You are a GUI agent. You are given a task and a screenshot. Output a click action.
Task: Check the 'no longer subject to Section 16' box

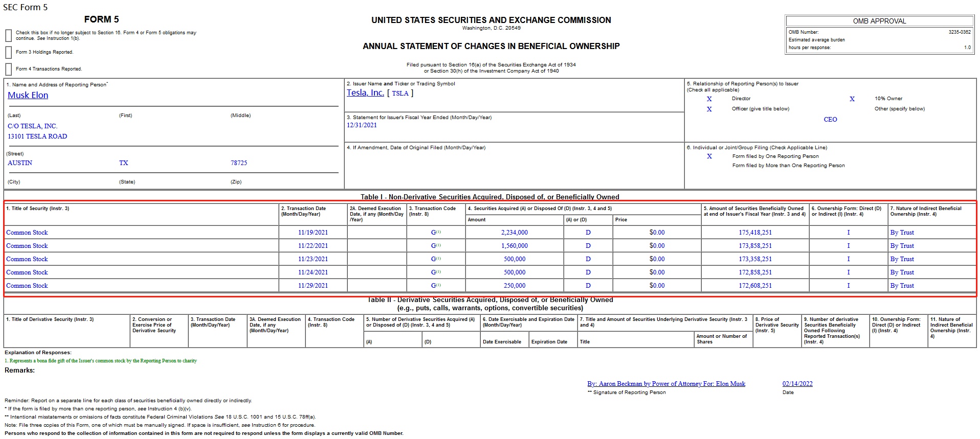point(8,35)
